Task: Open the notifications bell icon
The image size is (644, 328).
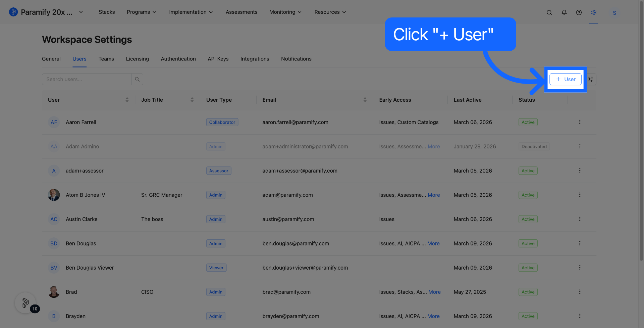Action: pos(564,12)
